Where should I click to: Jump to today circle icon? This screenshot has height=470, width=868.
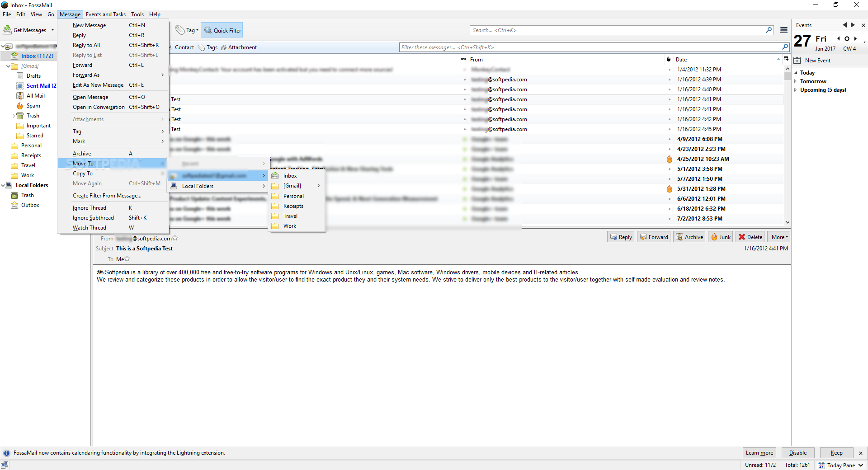(x=847, y=39)
